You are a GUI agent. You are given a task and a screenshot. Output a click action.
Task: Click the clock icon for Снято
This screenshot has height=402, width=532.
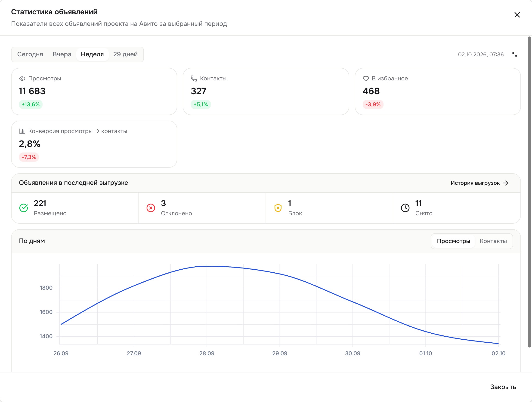pos(405,208)
